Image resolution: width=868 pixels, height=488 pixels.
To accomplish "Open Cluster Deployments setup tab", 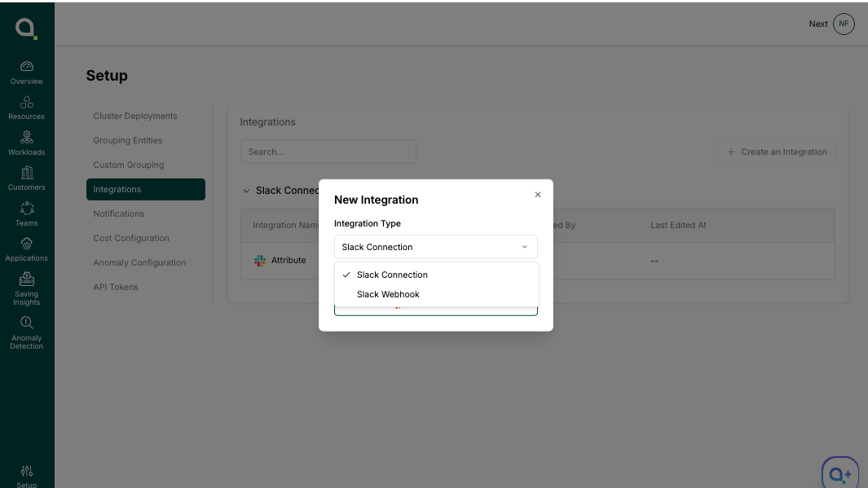I will click(x=146, y=117).
